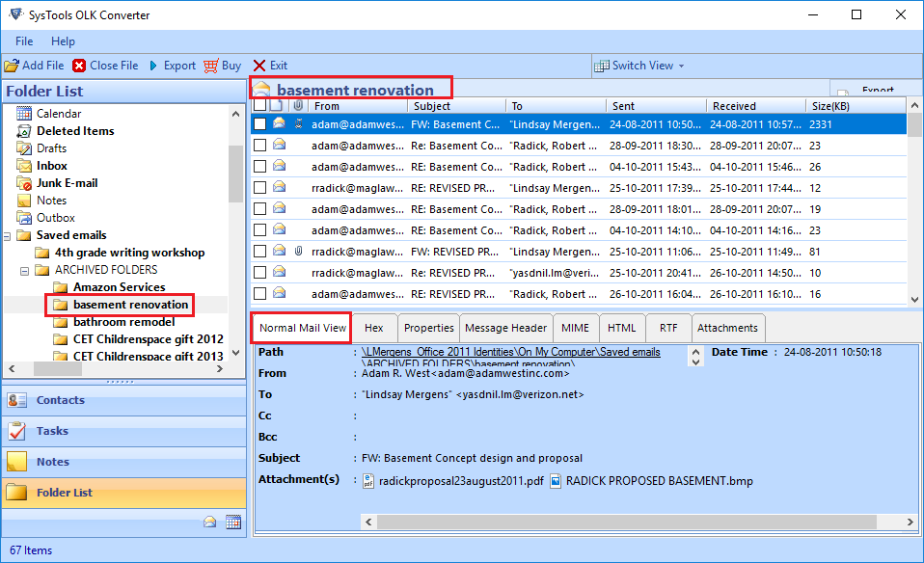The image size is (924, 563).
Task: Collapse the ARCHIVED FOLDERS tree node
Action: 25,271
